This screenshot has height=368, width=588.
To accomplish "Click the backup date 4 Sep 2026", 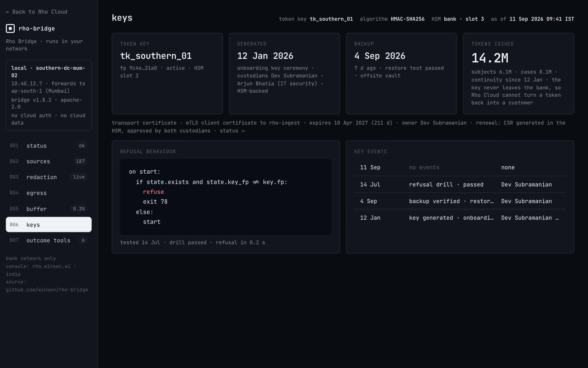I will pos(380,56).
